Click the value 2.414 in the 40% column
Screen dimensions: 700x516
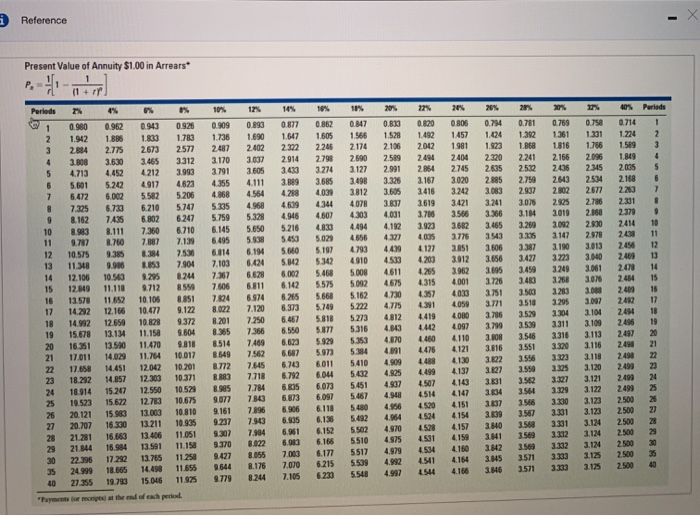(x=627, y=223)
